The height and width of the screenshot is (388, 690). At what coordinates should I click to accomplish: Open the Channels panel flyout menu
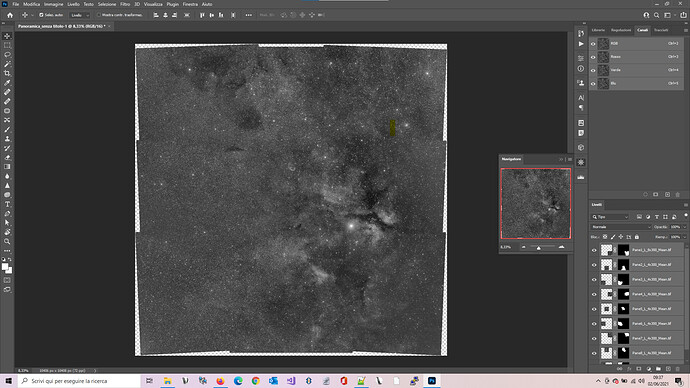(x=685, y=30)
